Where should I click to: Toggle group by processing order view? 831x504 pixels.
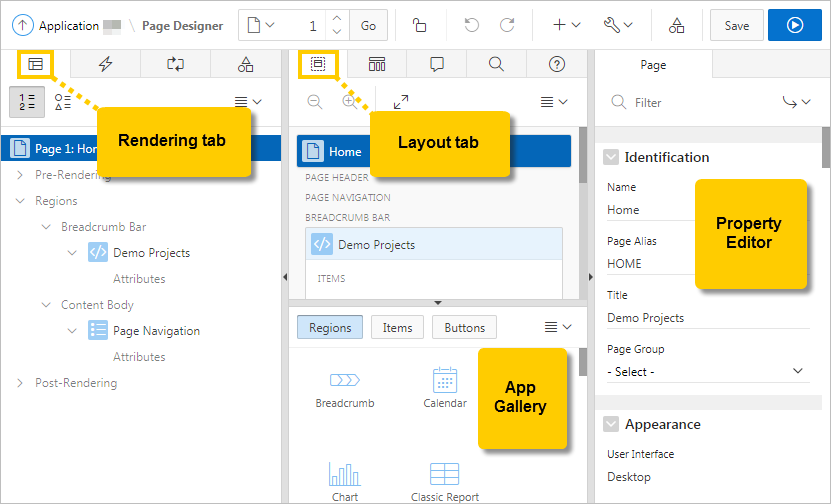(27, 102)
